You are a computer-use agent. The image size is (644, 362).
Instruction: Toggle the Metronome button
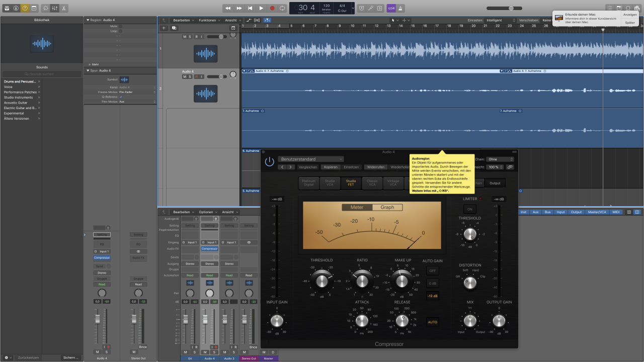click(x=400, y=9)
